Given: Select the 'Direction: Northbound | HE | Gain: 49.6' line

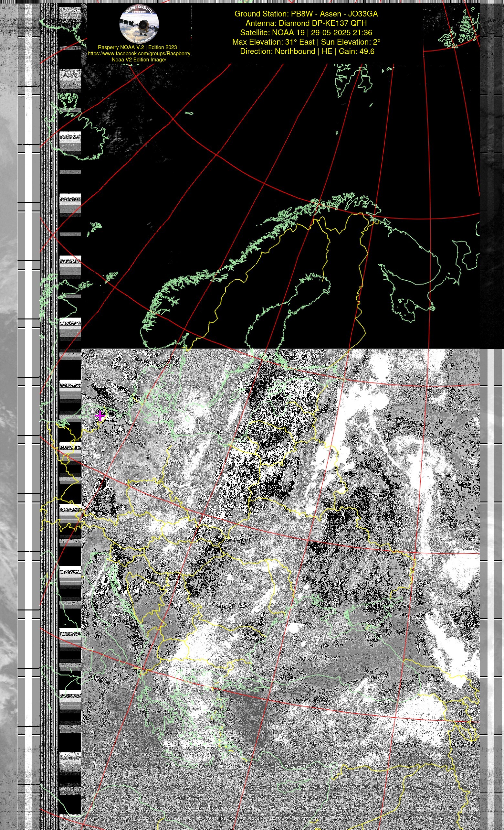Looking at the screenshot, I should [307, 51].
